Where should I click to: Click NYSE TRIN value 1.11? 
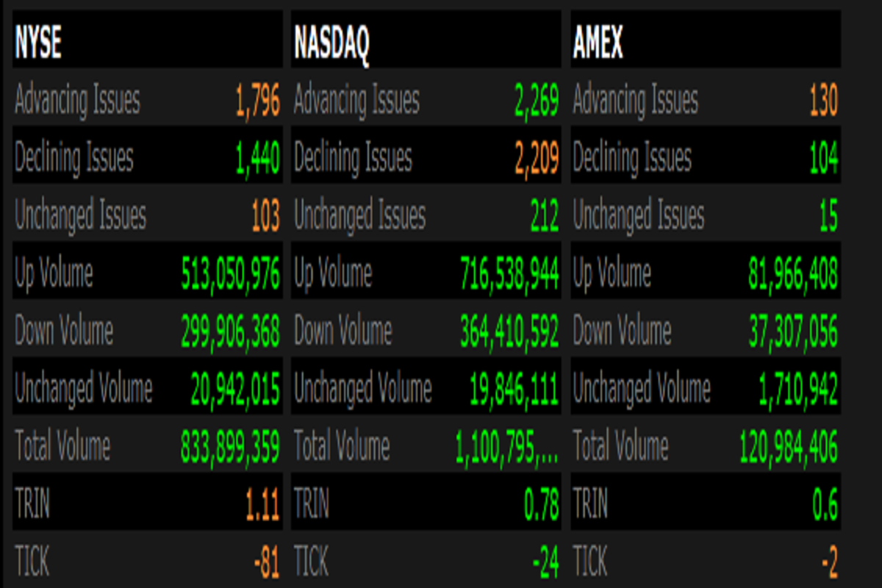[262, 504]
